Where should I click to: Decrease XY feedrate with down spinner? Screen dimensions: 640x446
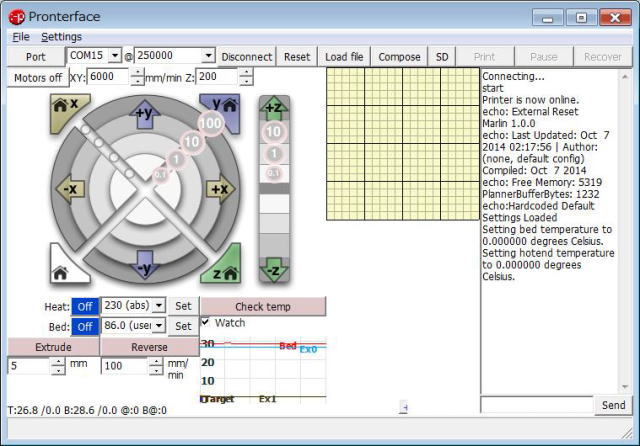(138, 81)
